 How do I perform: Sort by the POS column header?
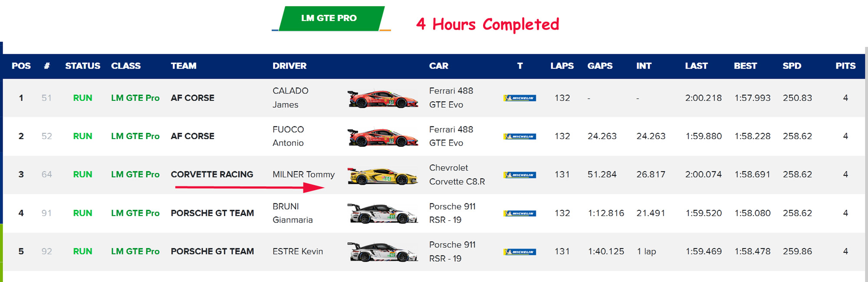click(x=21, y=66)
